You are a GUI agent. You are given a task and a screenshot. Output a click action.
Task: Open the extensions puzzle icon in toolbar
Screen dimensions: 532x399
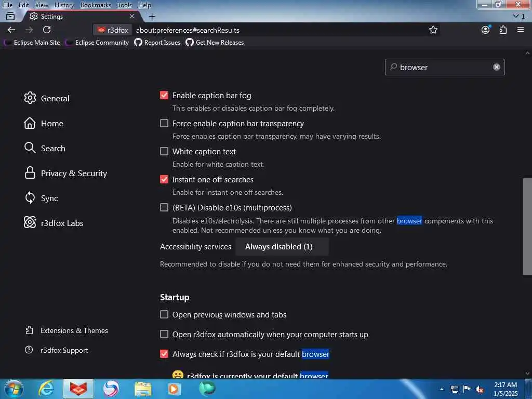[503, 30]
